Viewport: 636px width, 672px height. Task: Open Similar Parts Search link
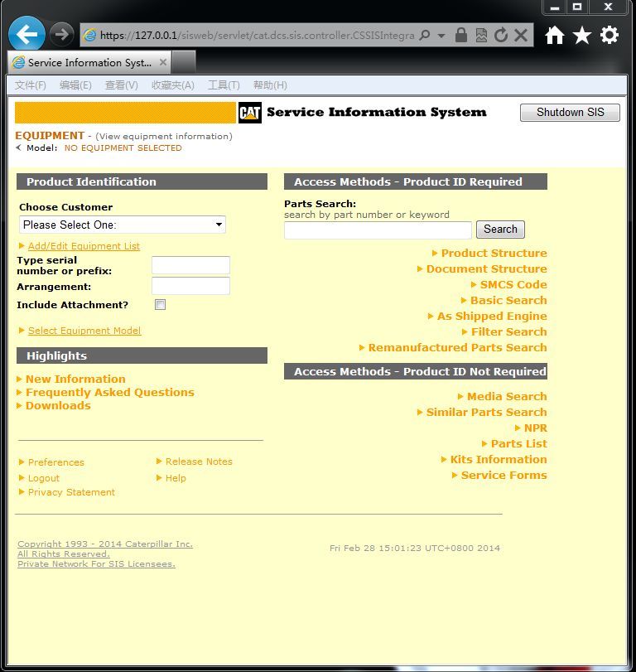[x=487, y=412]
